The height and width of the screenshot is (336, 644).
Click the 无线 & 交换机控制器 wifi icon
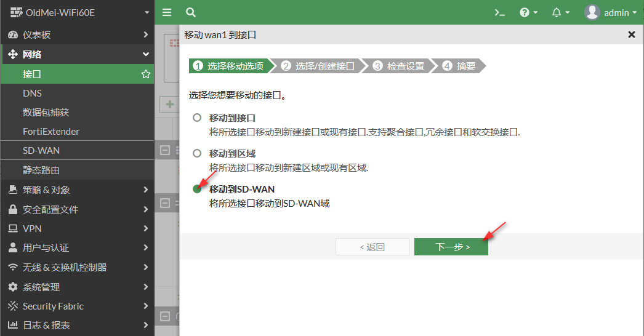point(13,267)
